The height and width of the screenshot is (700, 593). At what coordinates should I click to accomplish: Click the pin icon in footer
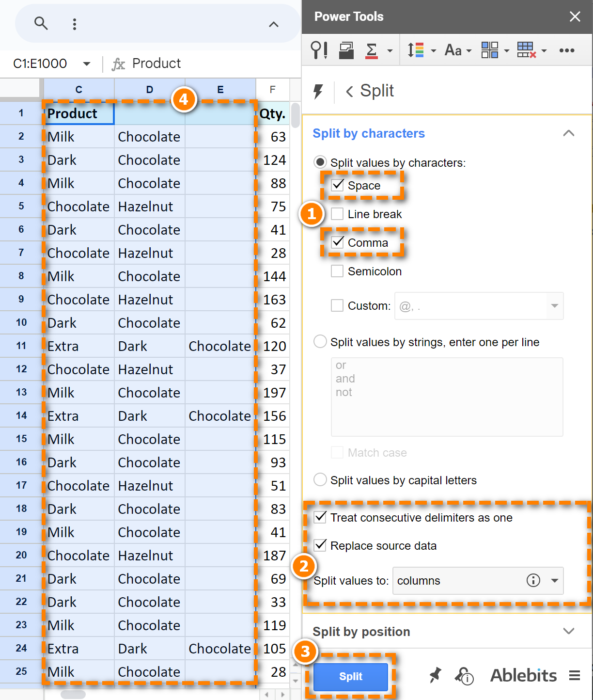(435, 675)
